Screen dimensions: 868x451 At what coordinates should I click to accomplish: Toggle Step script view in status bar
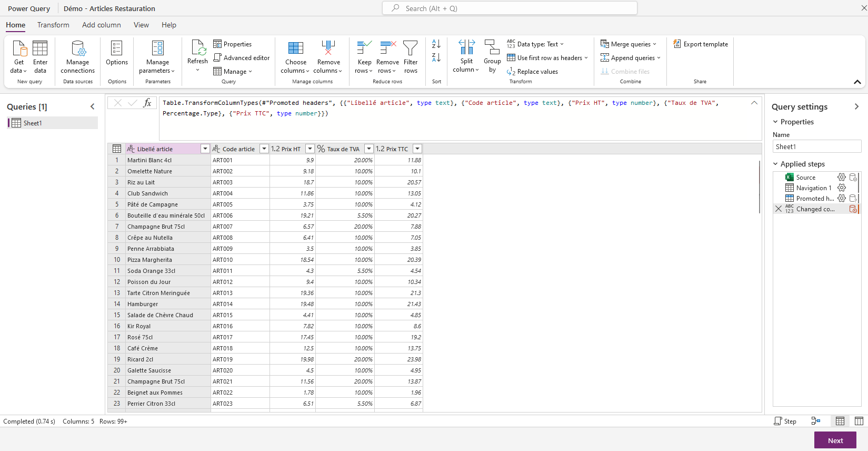tap(785, 421)
